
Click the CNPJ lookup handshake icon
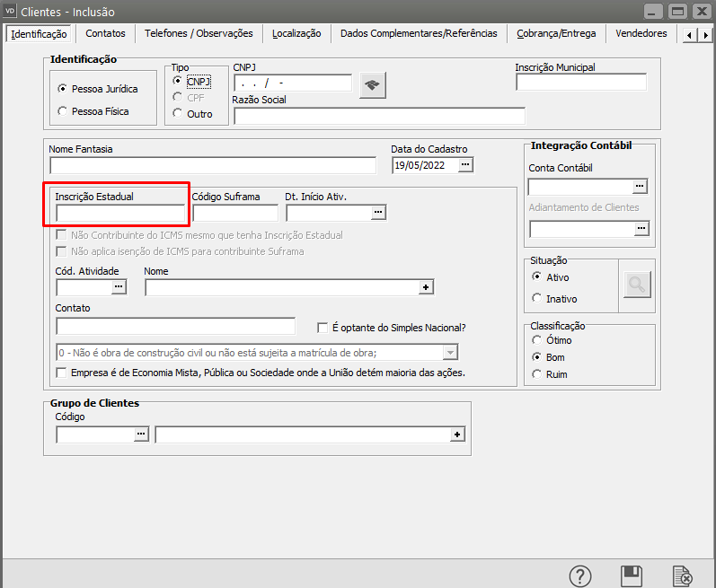click(x=372, y=84)
